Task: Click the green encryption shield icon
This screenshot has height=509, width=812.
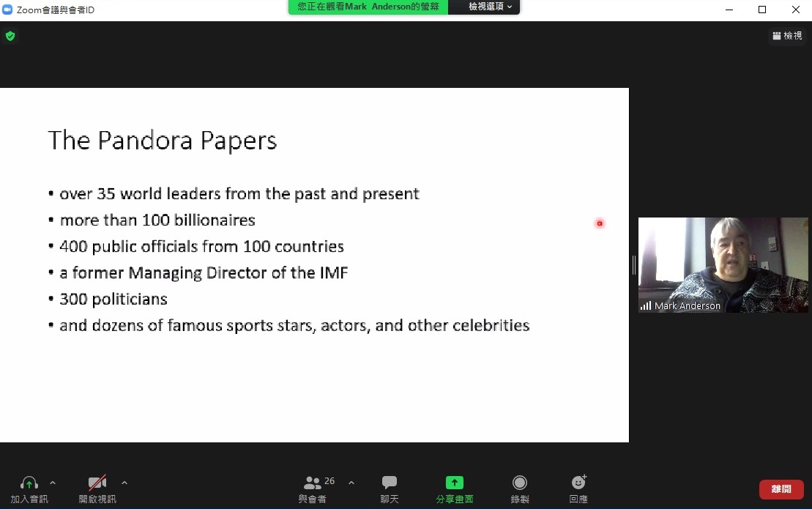Action: click(x=10, y=36)
